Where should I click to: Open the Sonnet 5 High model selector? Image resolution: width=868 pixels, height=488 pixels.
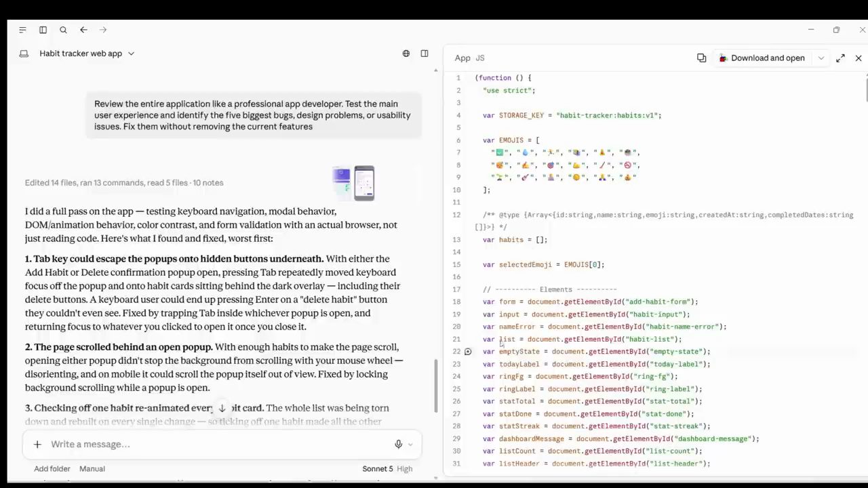(387, 469)
